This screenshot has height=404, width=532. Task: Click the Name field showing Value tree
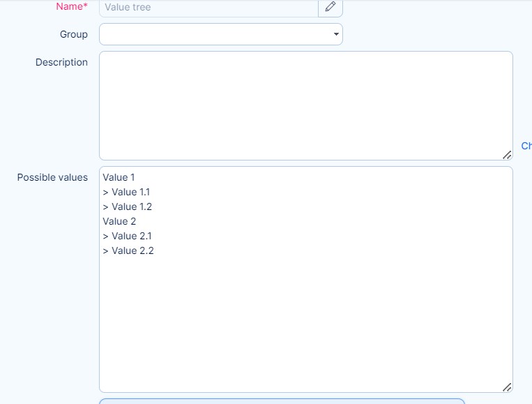point(208,8)
